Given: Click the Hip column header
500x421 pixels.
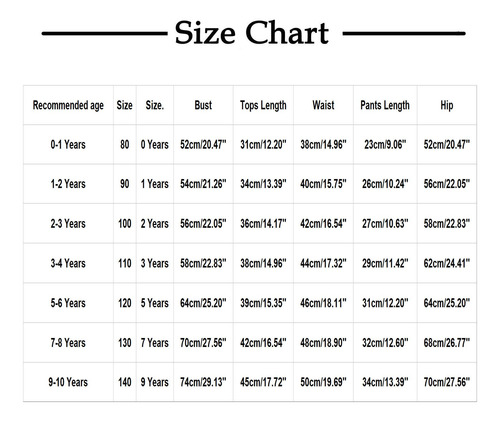Looking at the screenshot, I should [x=447, y=105].
